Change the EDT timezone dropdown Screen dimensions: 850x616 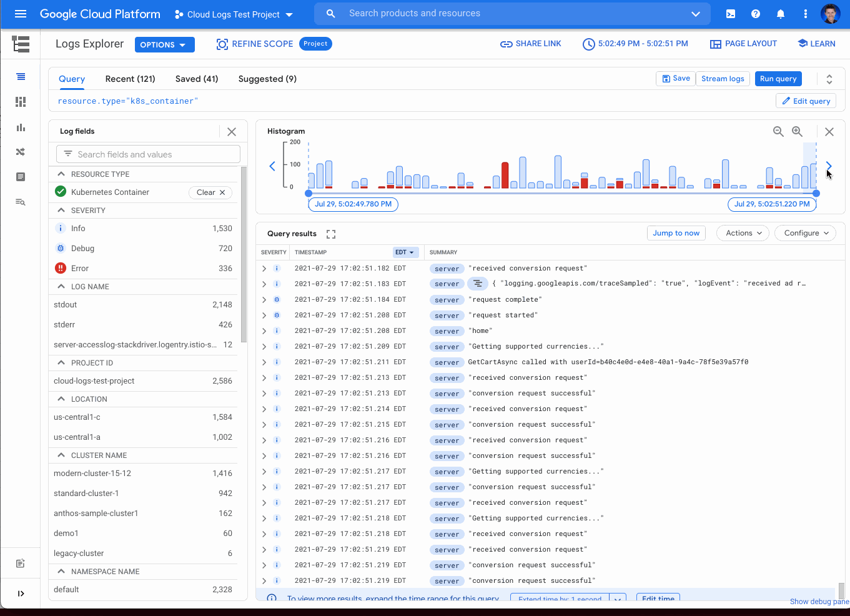pos(405,252)
